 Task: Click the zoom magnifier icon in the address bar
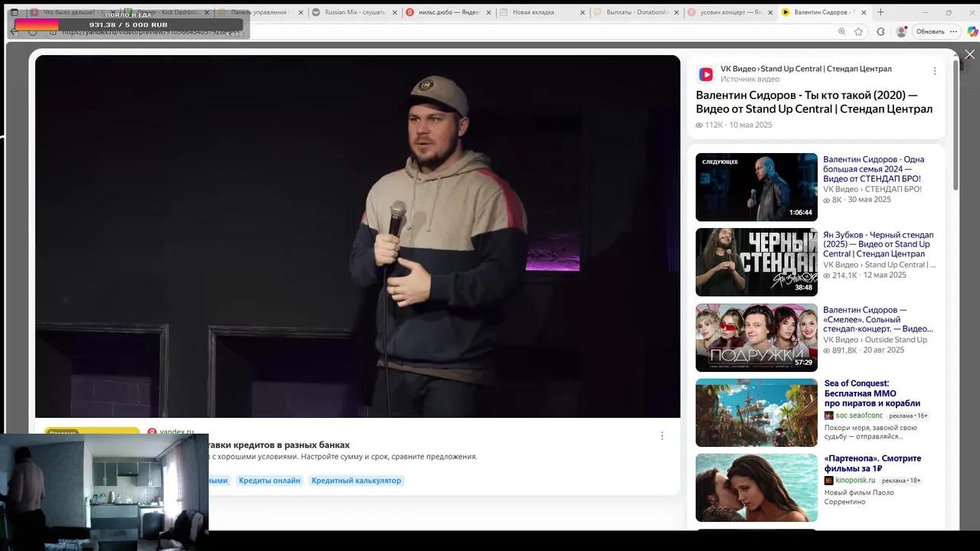coord(841,31)
